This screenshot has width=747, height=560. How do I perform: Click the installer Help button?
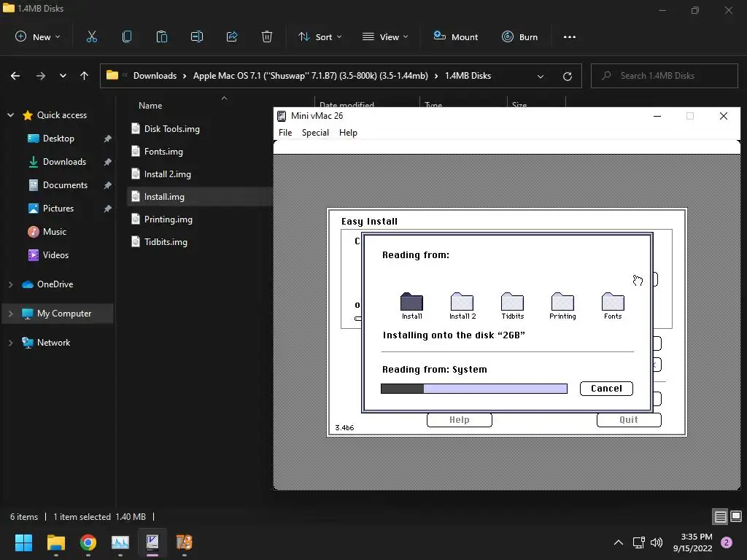tap(460, 420)
